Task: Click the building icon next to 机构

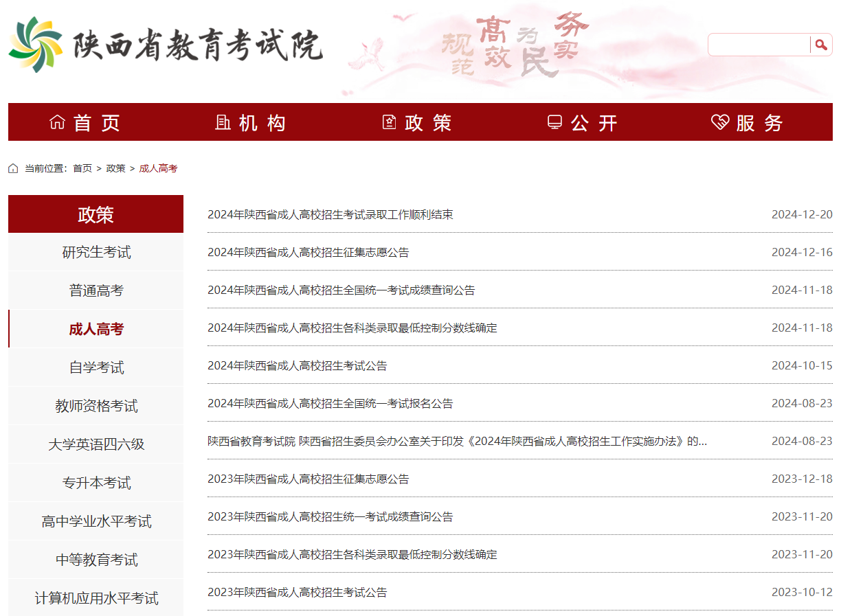Action: (x=222, y=122)
